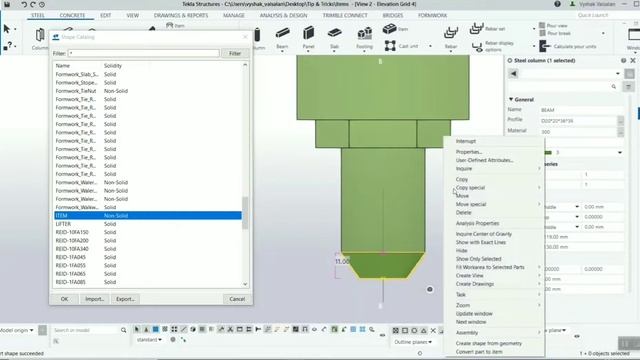
Task: Click the green class color swatch
Action: click(x=548, y=153)
